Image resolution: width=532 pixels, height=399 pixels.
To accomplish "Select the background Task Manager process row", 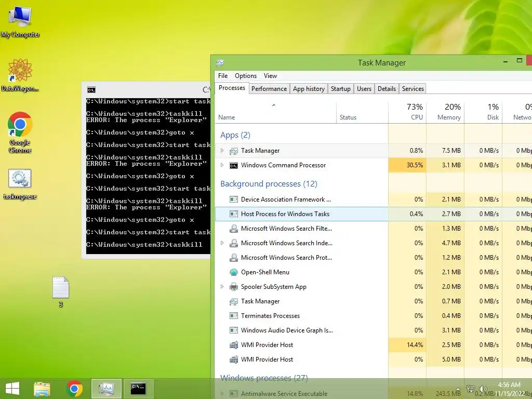I will click(374, 301).
